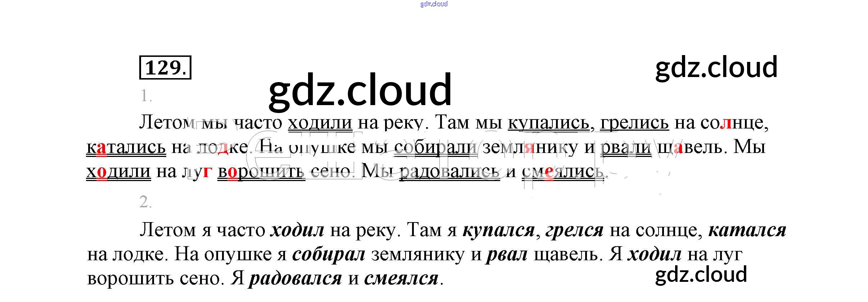Click the underlined word "смеялись"
868x302 pixels.
[x=562, y=171]
